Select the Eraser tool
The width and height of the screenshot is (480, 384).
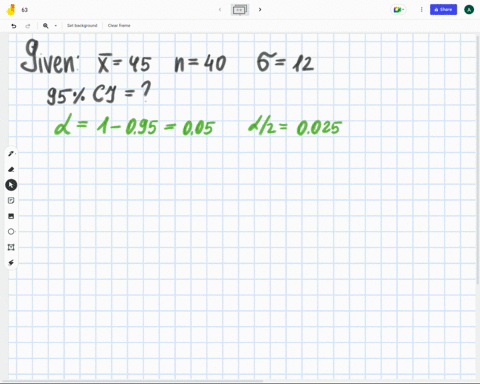click(11, 169)
